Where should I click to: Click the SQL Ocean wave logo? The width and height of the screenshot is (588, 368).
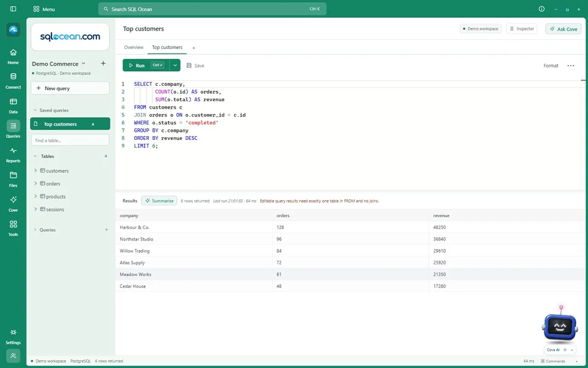point(13,30)
